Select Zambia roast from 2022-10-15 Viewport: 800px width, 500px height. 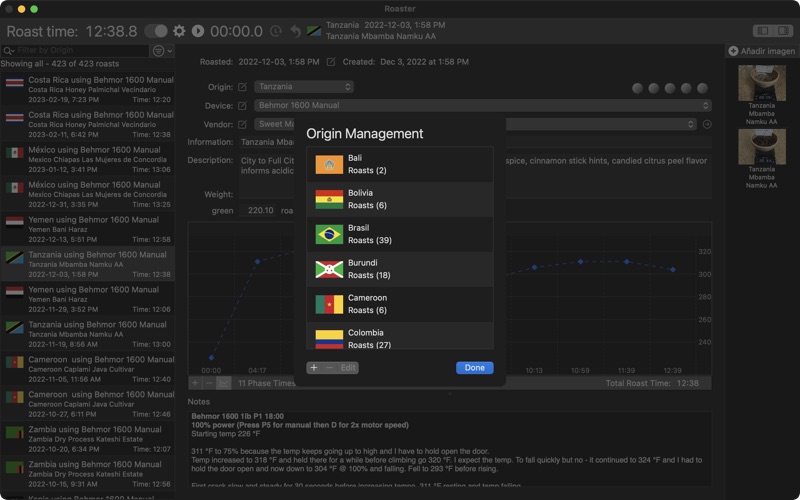[x=87, y=474]
